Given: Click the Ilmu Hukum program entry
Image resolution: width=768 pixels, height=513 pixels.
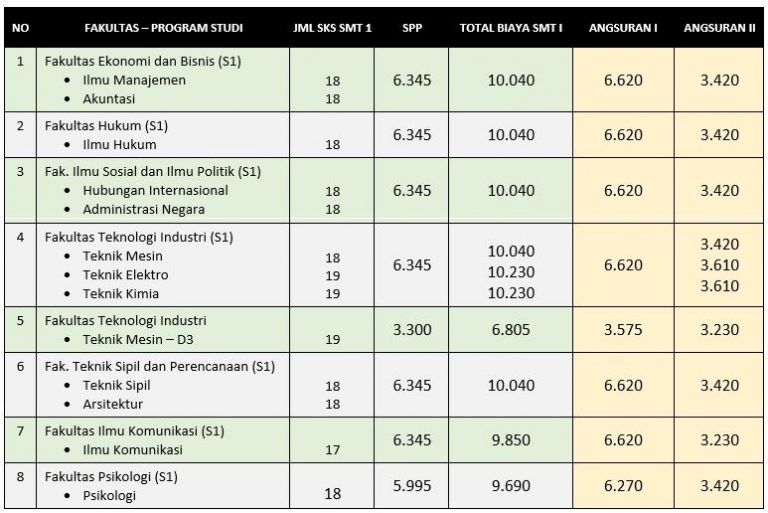Looking at the screenshot, I should (x=120, y=145).
